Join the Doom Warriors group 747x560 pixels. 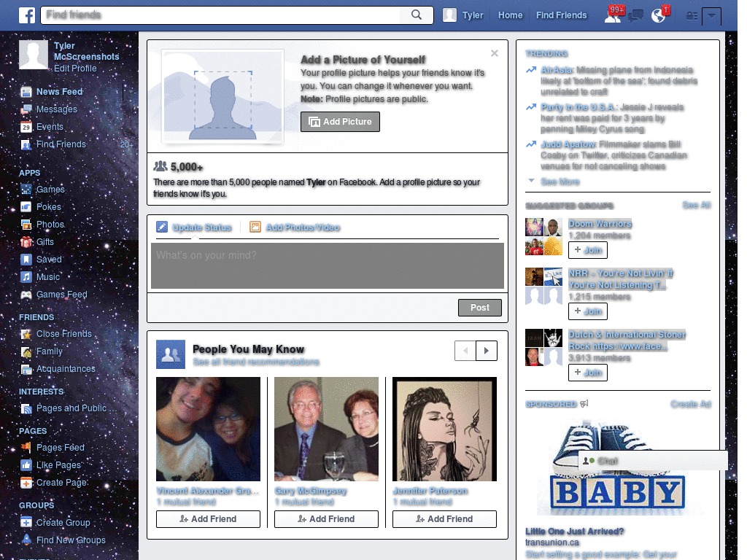[x=588, y=250]
